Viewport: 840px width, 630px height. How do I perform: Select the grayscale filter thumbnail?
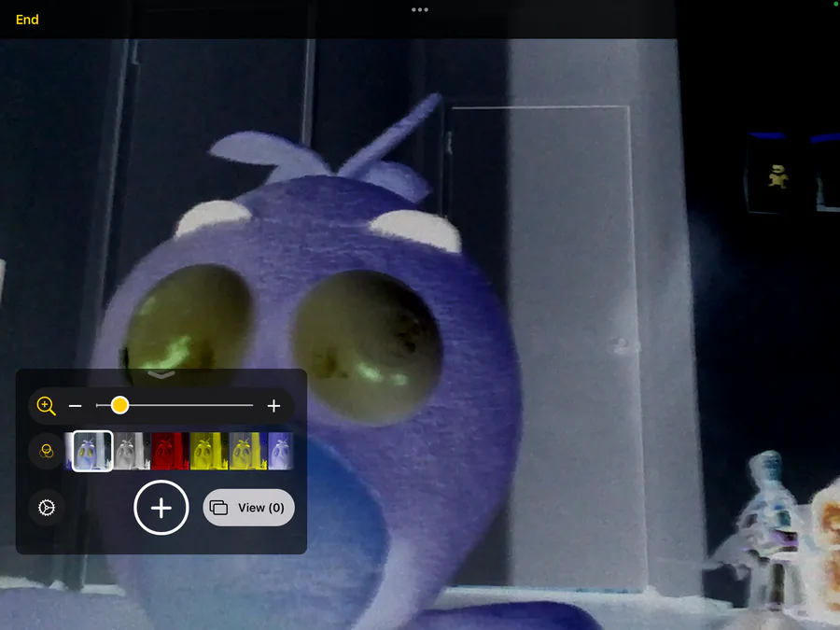click(132, 451)
